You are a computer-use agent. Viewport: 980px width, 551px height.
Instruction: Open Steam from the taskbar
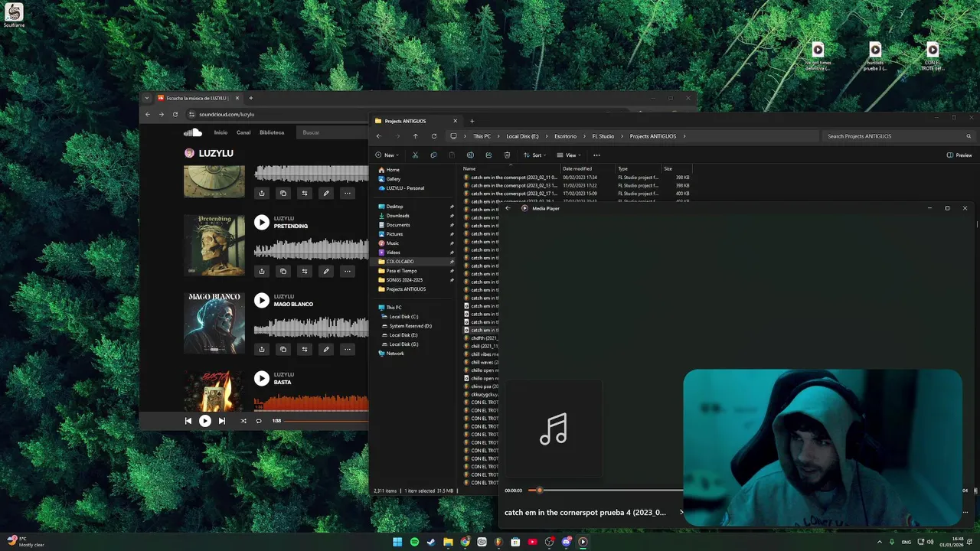pos(431,542)
